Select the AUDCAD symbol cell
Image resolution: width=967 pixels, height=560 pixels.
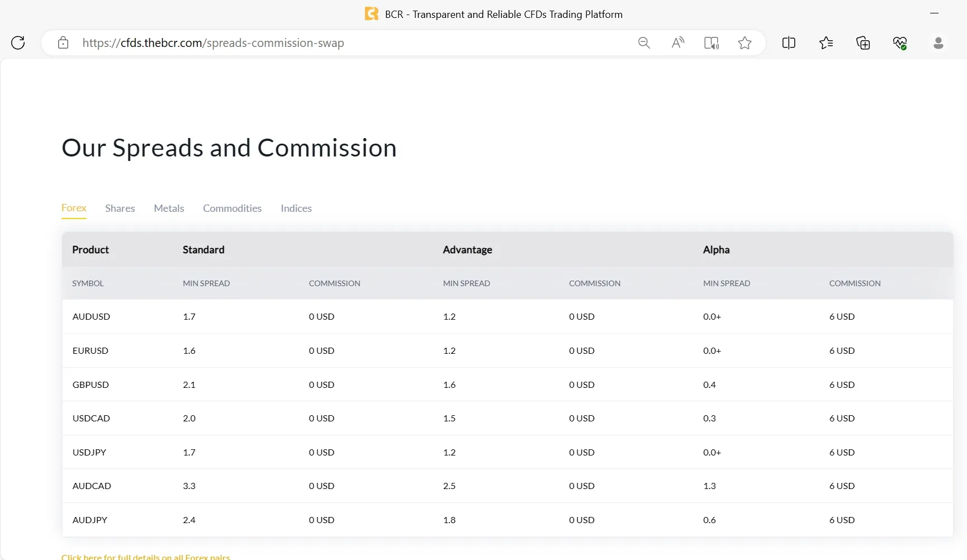[92, 486]
